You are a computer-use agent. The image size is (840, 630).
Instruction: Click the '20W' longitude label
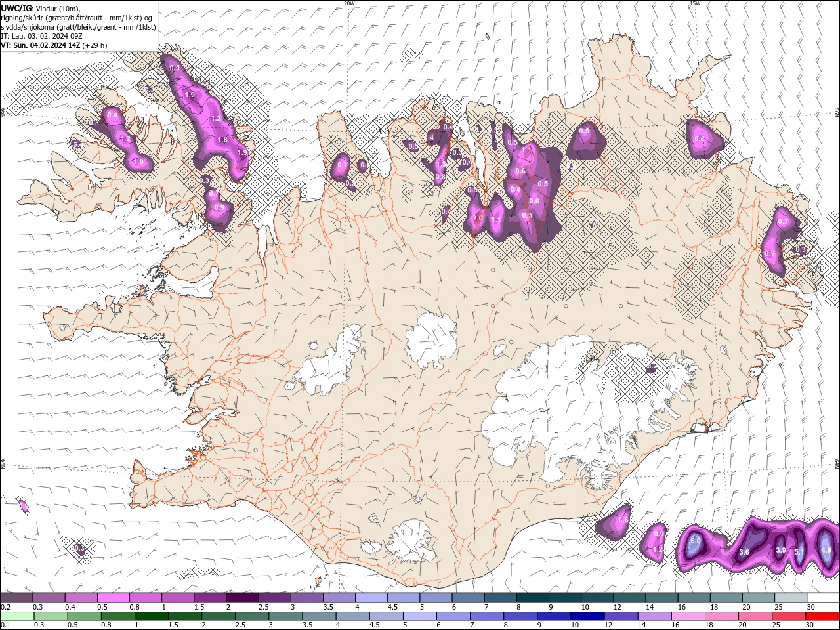coord(349,3)
